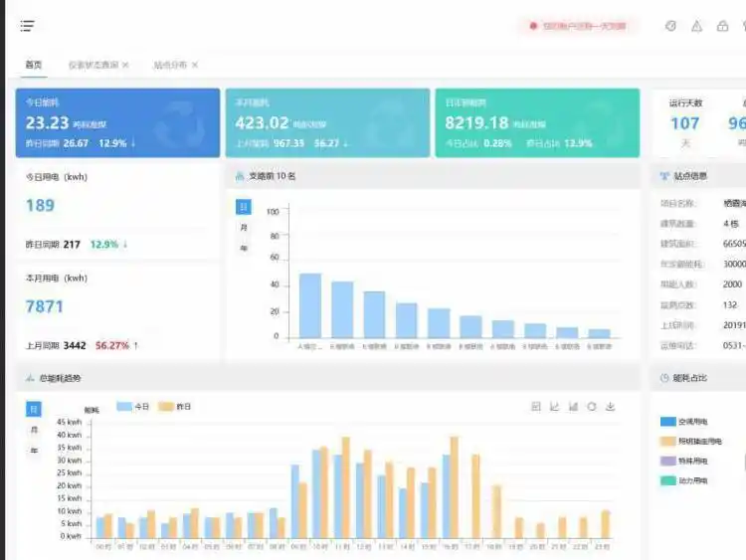Switch 总能耗趋势 chart to line chart view
The image size is (746, 560).
point(555,406)
